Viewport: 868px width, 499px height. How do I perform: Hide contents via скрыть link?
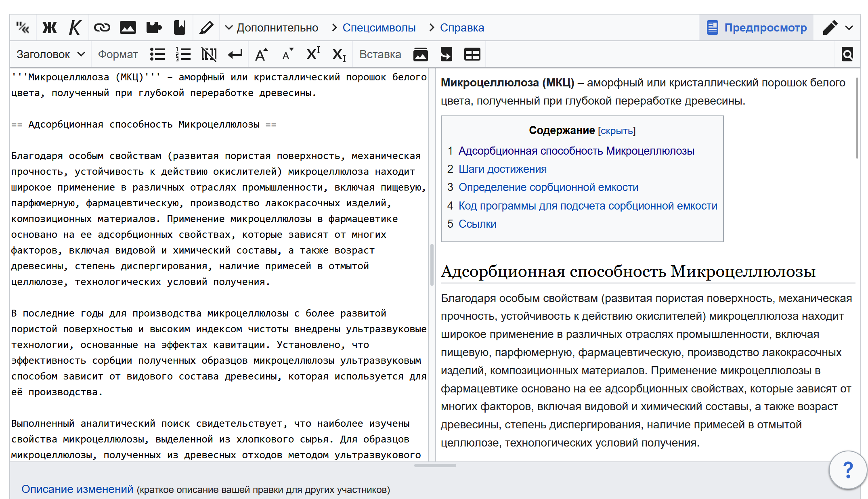(616, 131)
